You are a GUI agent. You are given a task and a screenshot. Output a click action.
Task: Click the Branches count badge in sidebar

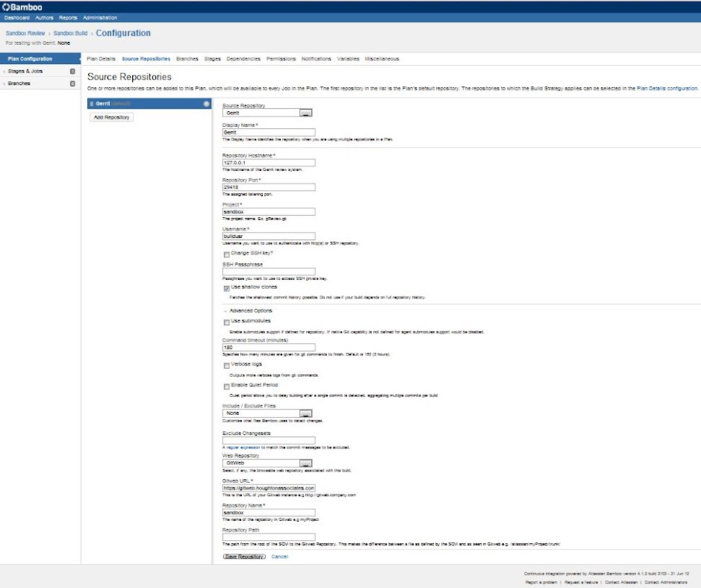[x=72, y=84]
